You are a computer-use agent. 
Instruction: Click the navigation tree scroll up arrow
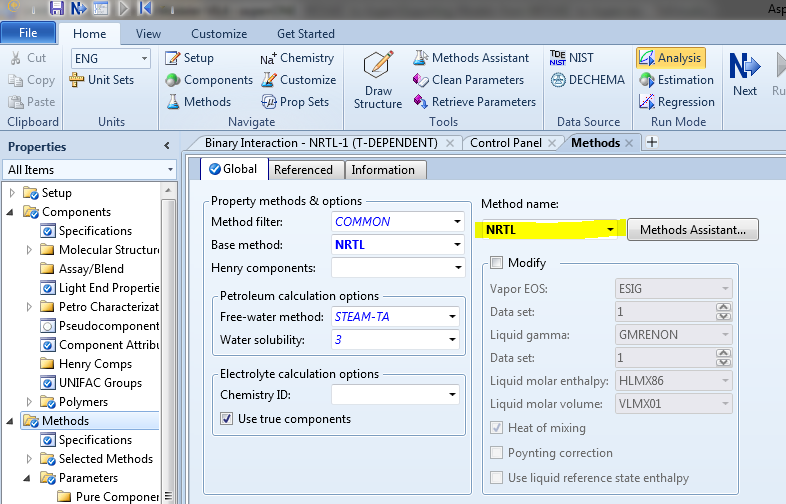pyautogui.click(x=168, y=191)
